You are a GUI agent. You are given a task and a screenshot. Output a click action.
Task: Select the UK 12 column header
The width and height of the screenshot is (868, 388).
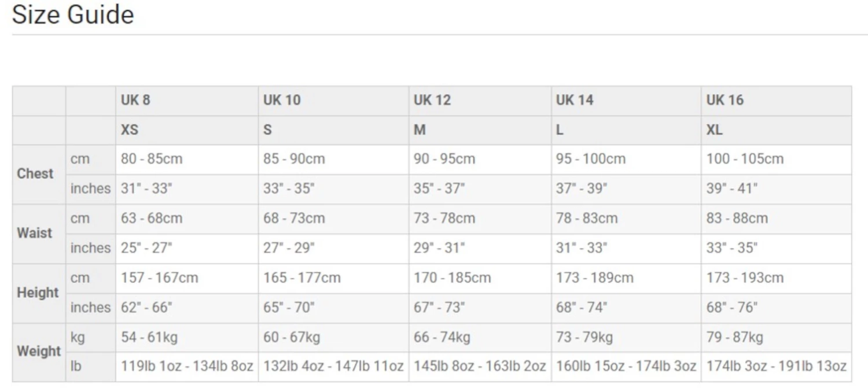point(432,100)
